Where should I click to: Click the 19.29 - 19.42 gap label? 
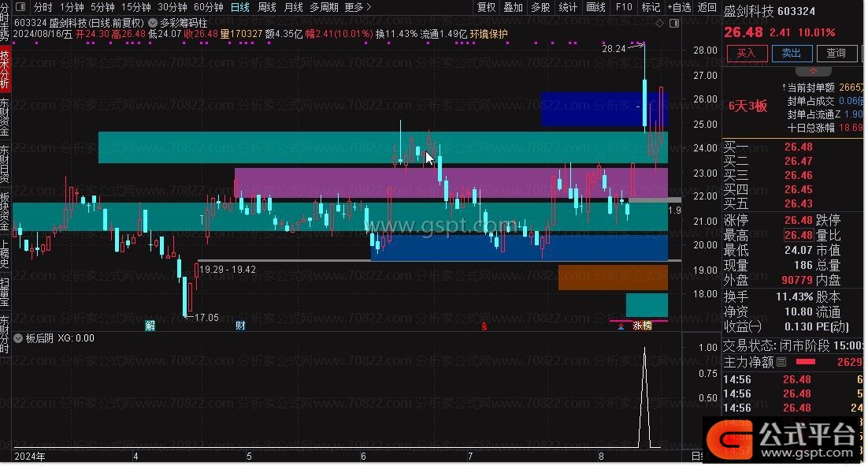click(228, 270)
